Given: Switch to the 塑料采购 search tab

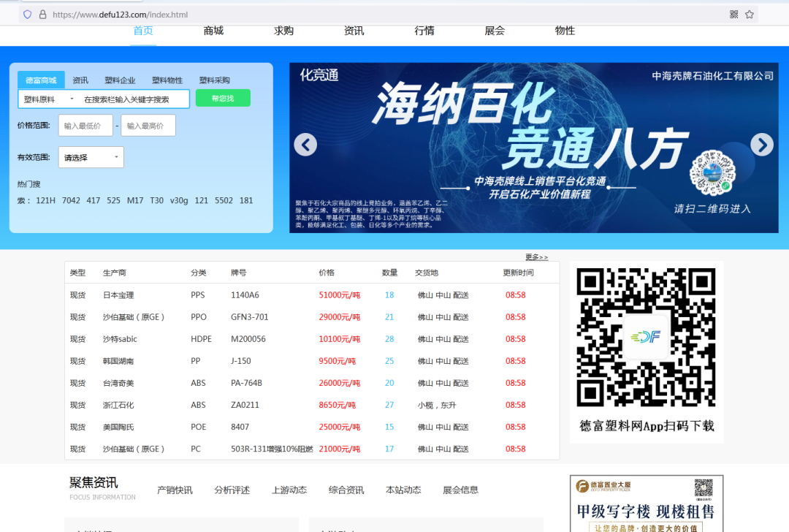Looking at the screenshot, I should [213, 80].
